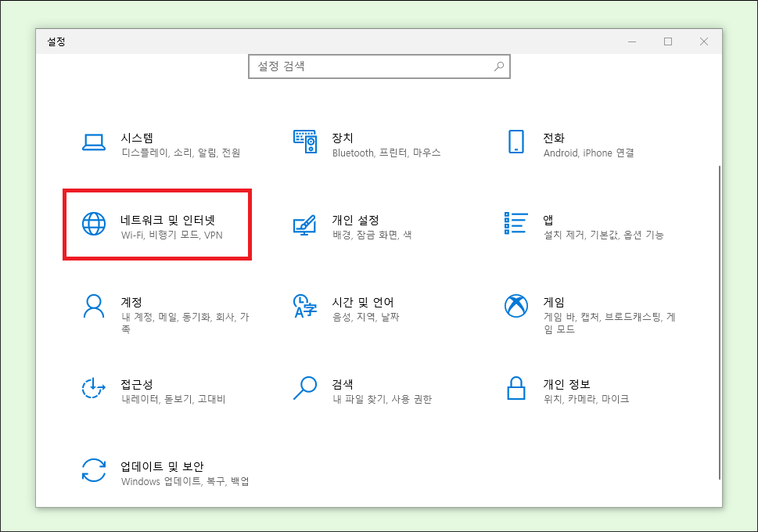Focus the 설정 검색 search field
Image resolution: width=758 pixels, height=532 pixels.
379,66
